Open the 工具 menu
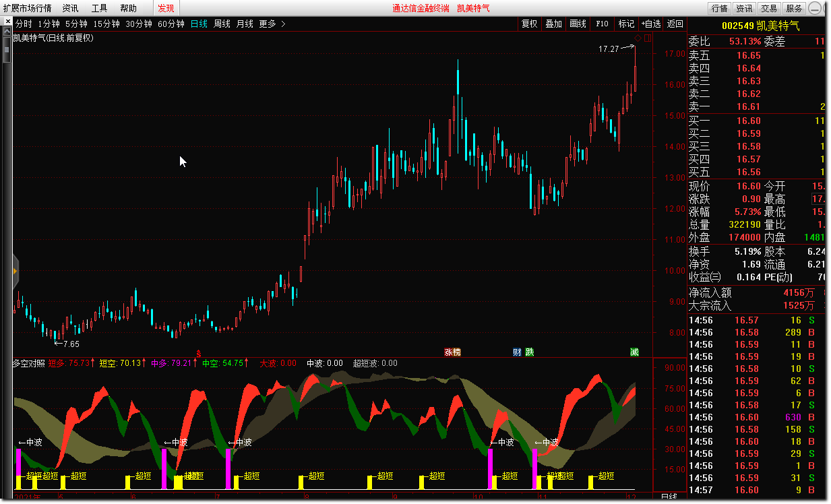Screen dimensions: 831x504 [99, 8]
